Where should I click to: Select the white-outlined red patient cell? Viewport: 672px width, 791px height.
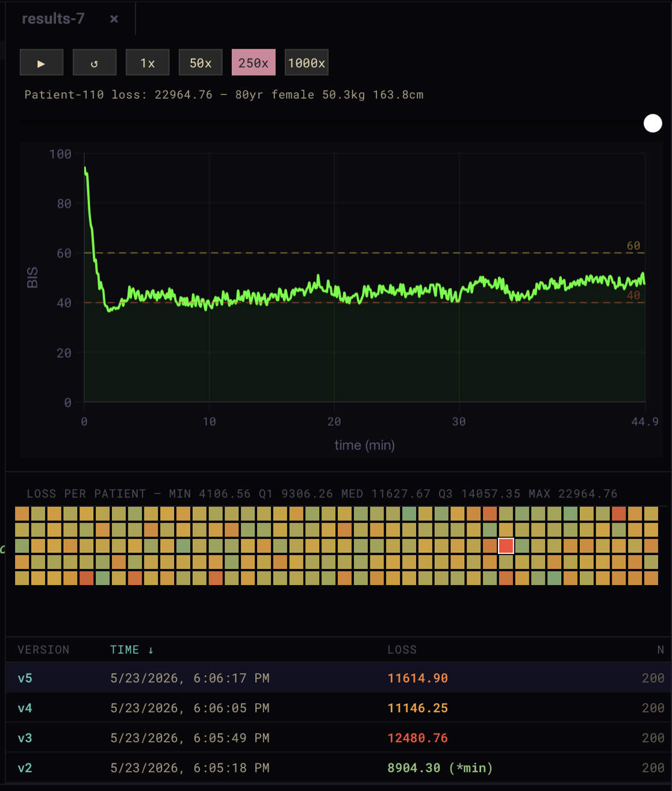point(506,546)
